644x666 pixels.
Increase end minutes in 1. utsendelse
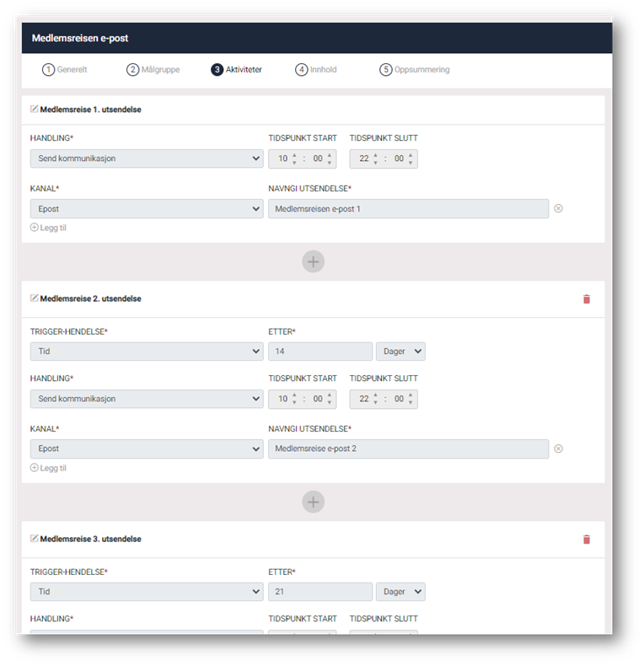pyautogui.click(x=411, y=155)
